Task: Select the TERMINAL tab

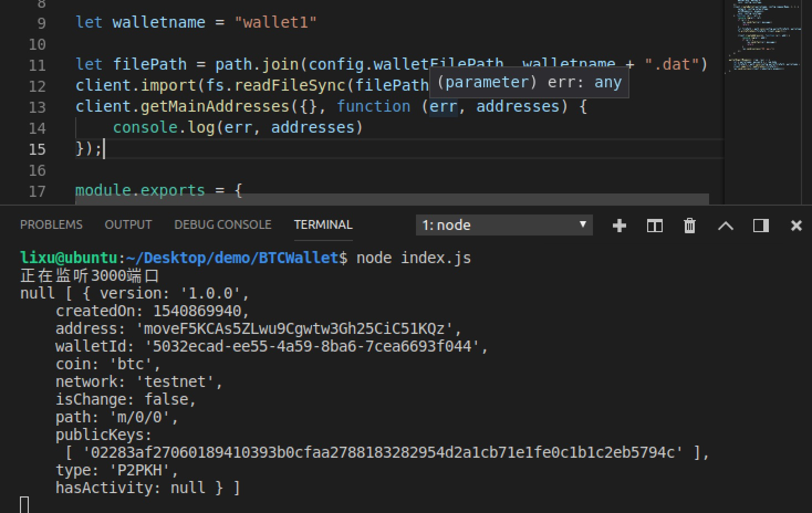Action: pos(323,224)
